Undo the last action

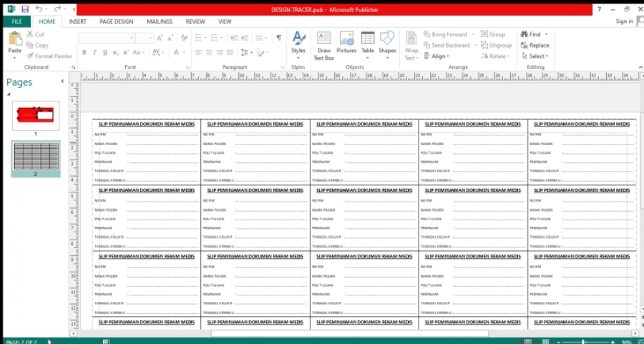click(39, 9)
